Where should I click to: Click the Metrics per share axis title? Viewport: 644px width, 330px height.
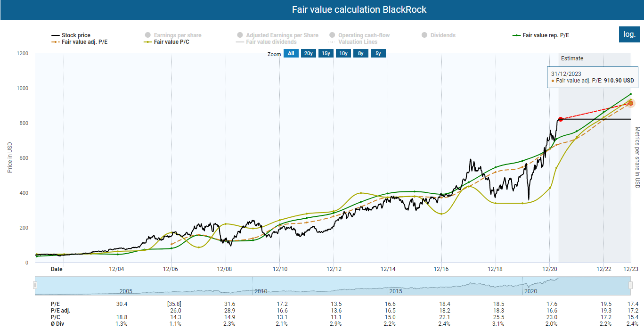pos(637,157)
